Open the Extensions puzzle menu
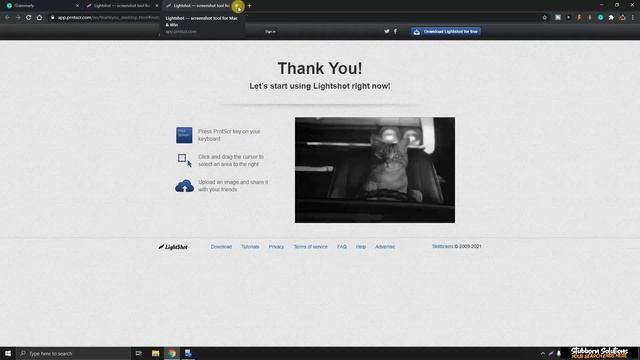 [611, 18]
